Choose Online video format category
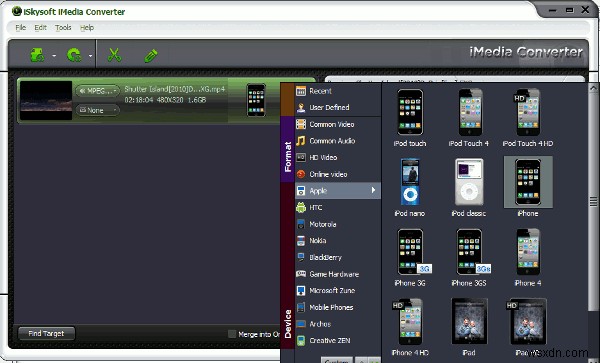 click(338, 174)
